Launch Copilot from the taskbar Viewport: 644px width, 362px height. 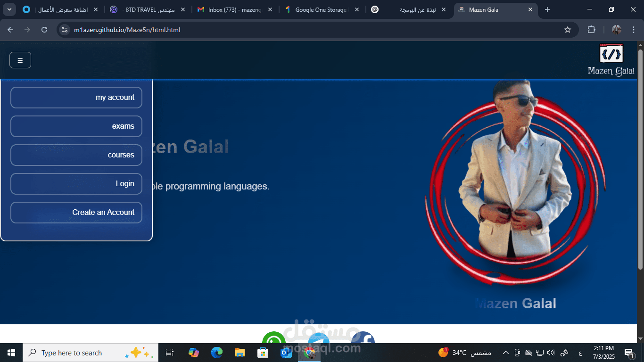click(x=193, y=353)
